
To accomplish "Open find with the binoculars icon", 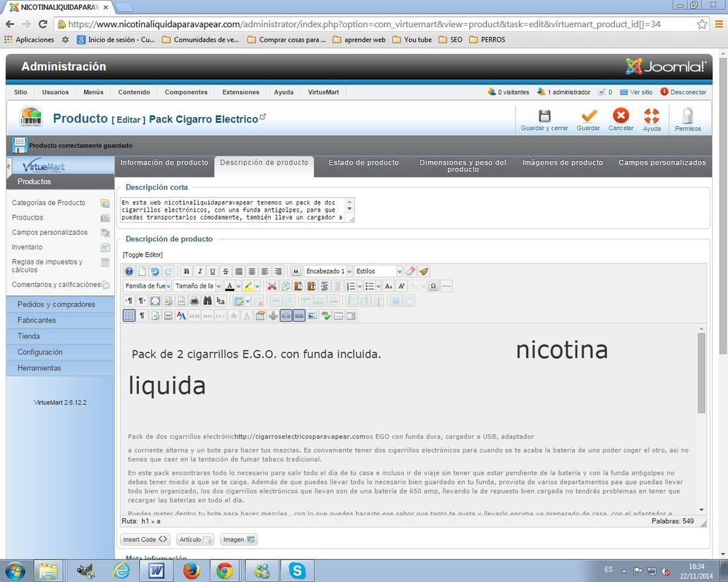I will click(x=208, y=301).
